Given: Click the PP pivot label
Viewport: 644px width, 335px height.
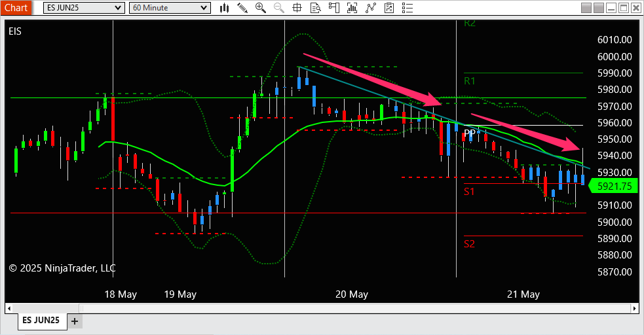Looking at the screenshot, I should click(x=470, y=133).
